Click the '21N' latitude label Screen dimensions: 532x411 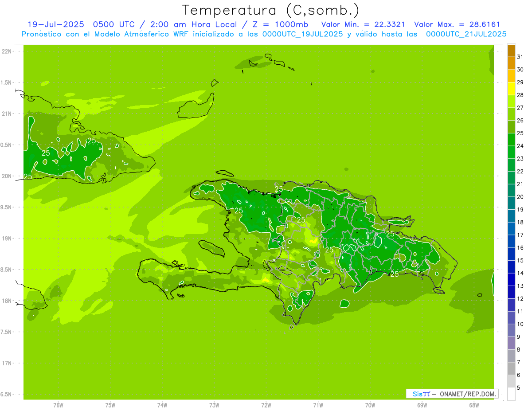(7, 114)
